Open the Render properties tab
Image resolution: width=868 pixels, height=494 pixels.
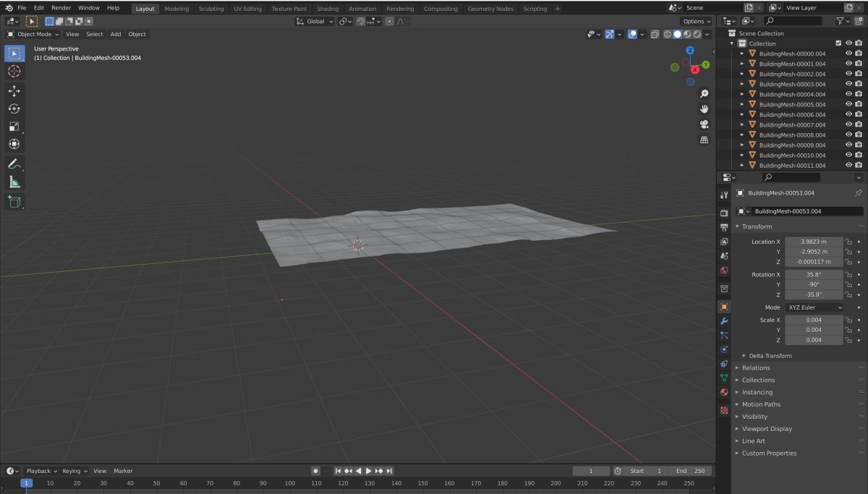coord(724,213)
